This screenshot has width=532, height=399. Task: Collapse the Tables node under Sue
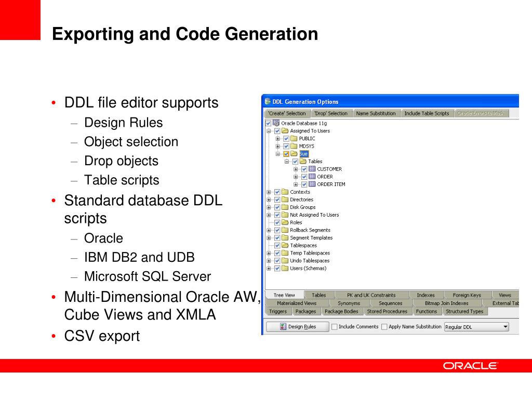coord(287,162)
